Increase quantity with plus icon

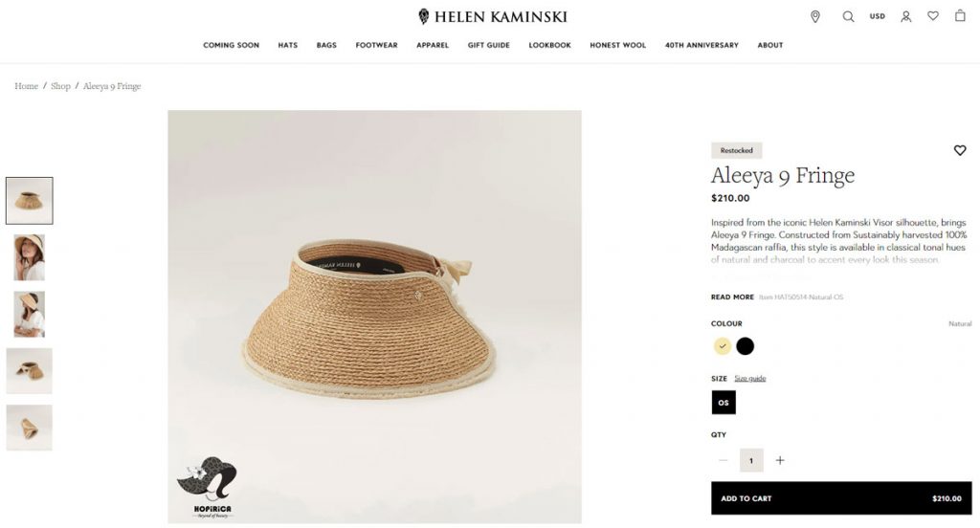point(780,460)
